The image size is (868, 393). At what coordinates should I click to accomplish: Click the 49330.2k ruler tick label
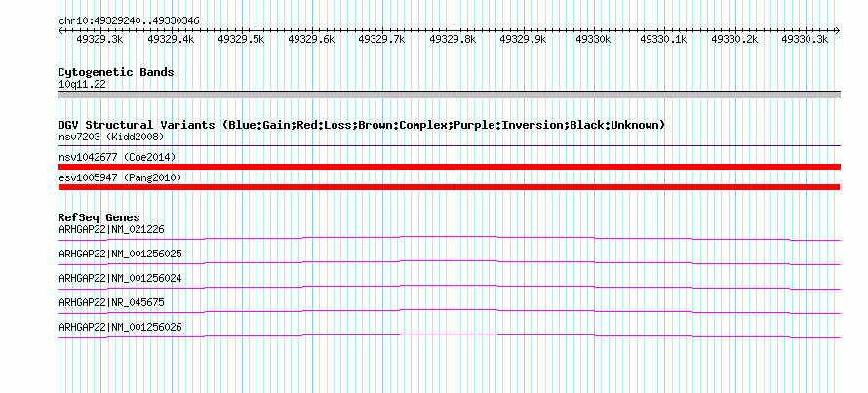734,39
